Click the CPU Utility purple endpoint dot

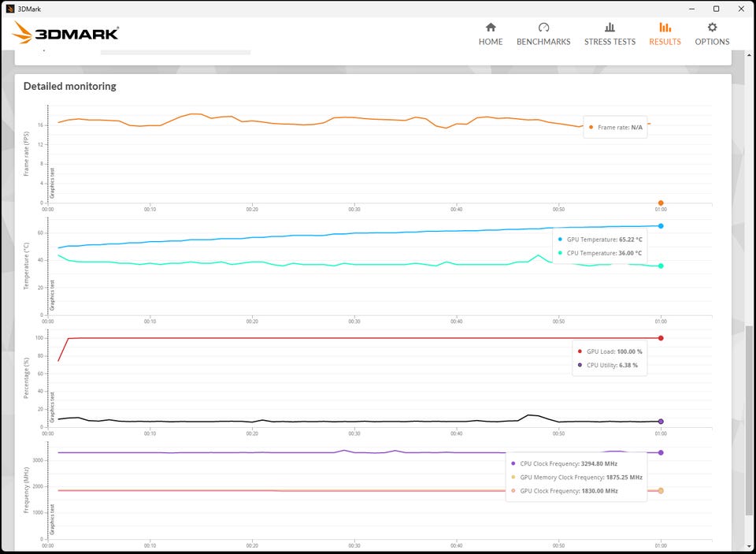coord(661,422)
